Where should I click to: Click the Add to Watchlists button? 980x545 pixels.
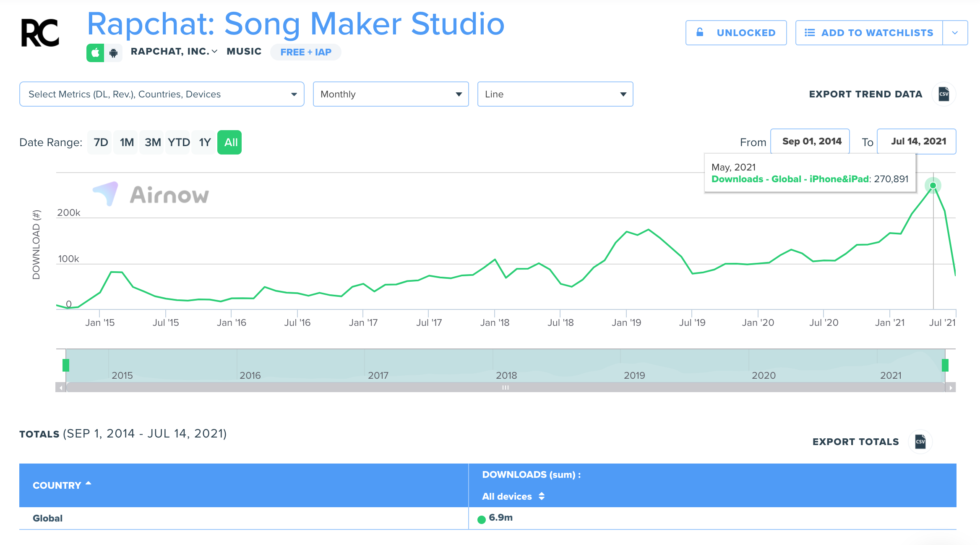[x=869, y=33]
